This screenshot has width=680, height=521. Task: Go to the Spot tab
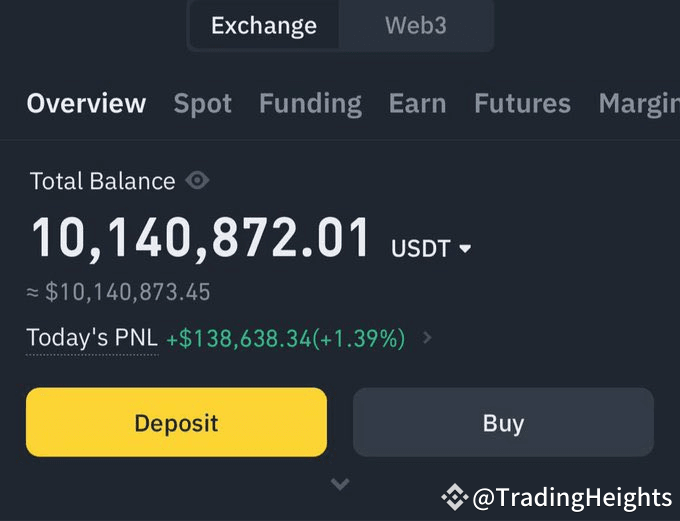point(203,103)
